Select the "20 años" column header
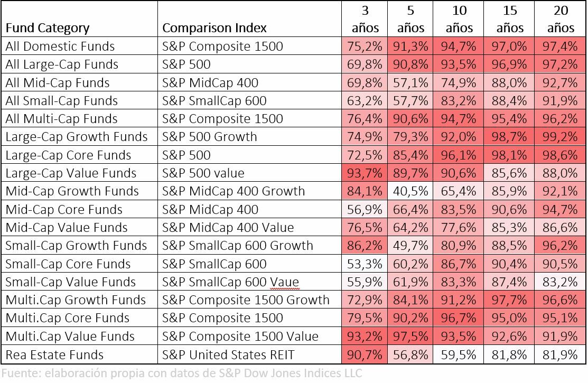This screenshot has height=383, width=588. point(561,19)
